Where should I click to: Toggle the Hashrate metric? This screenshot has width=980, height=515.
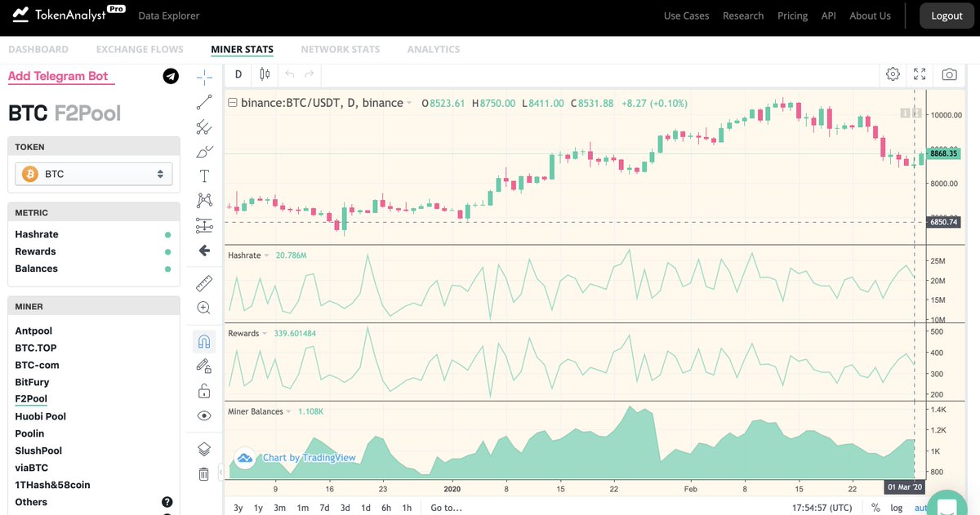coord(93,234)
